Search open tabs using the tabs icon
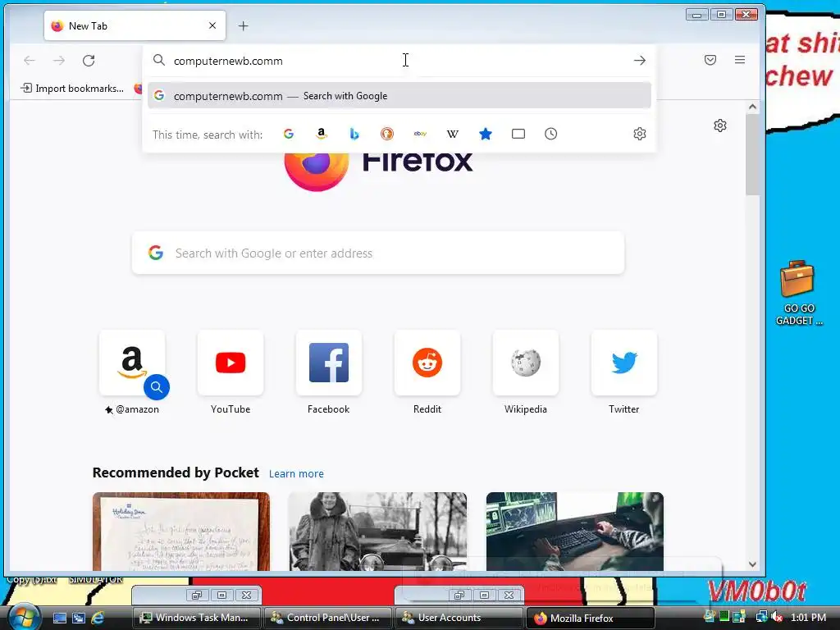 (x=518, y=134)
